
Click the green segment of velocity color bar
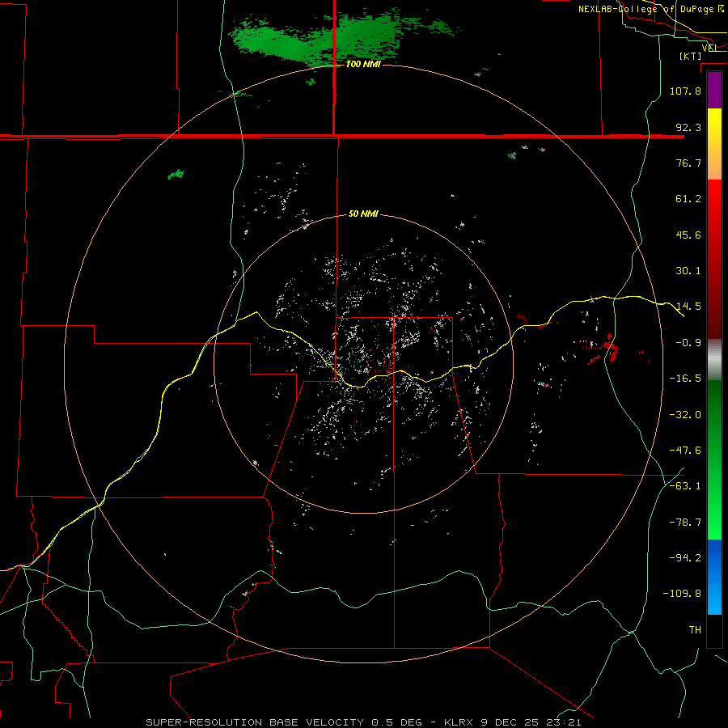(x=714, y=459)
